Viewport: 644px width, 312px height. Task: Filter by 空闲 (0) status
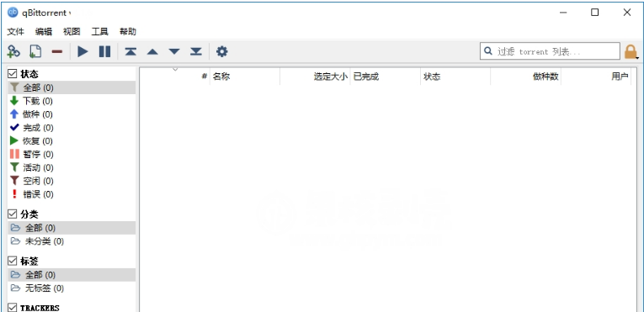pyautogui.click(x=72, y=181)
